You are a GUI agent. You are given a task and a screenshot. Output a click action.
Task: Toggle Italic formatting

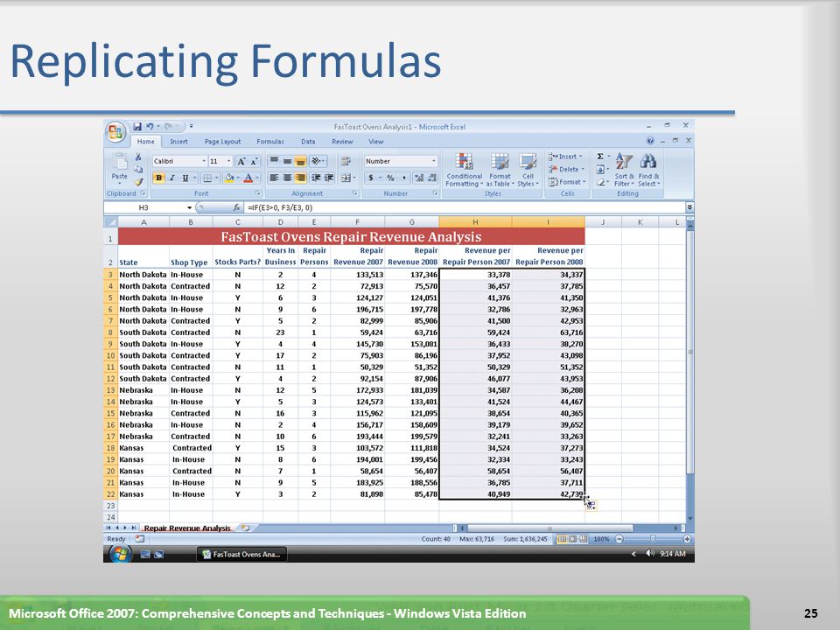[172, 178]
